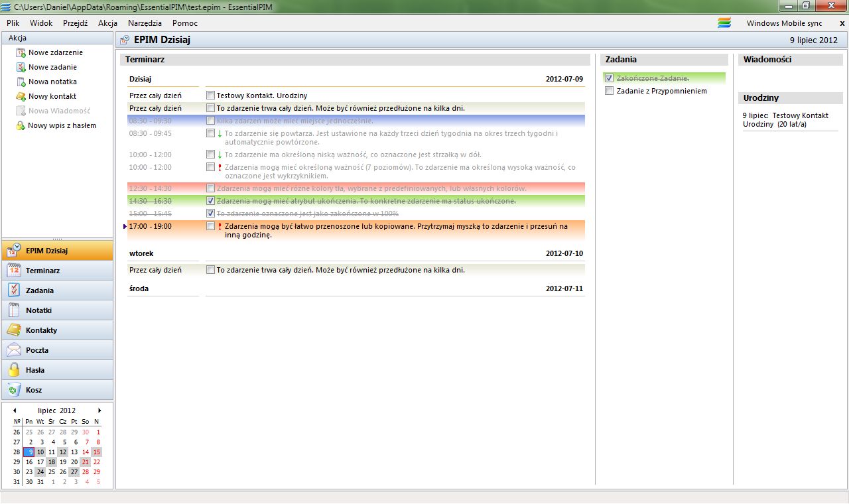This screenshot has width=849, height=504.
Task: Open the Notatki module in sidebar
Action: 57,310
